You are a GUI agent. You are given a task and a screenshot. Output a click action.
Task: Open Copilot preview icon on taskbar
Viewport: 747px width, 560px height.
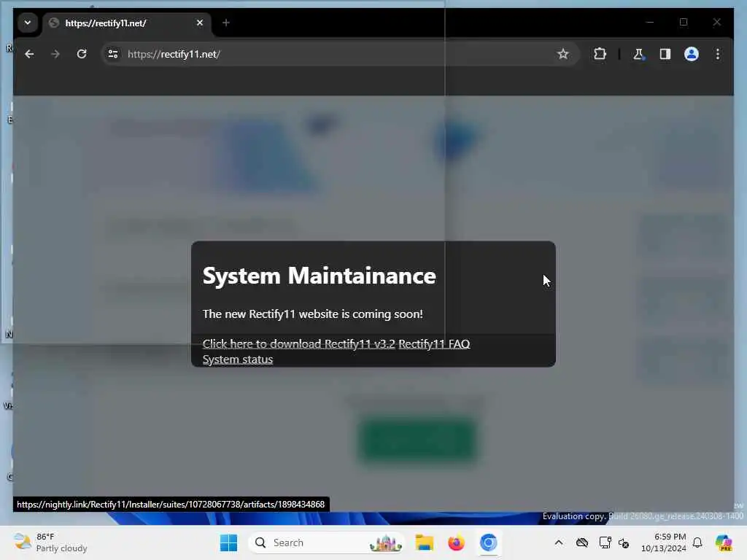pos(724,542)
